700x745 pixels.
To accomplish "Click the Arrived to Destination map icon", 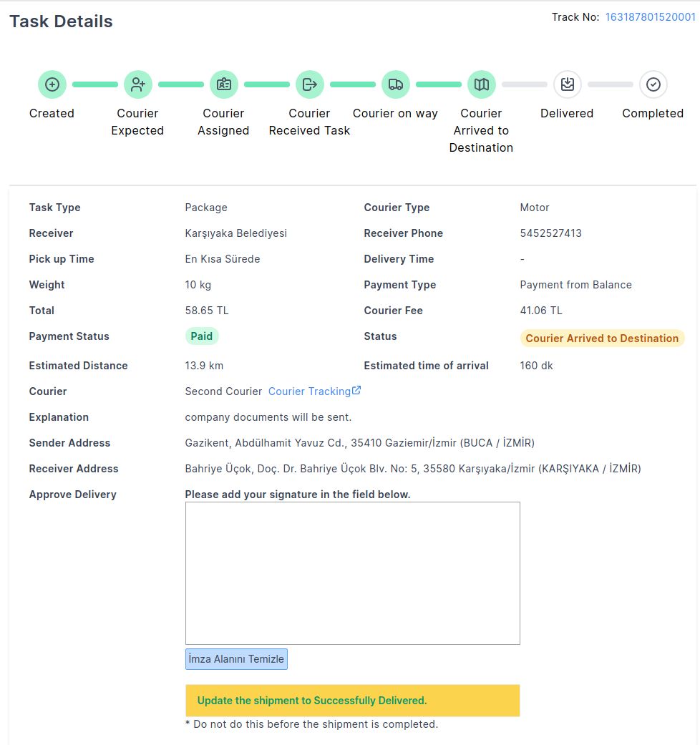I will pyautogui.click(x=482, y=84).
